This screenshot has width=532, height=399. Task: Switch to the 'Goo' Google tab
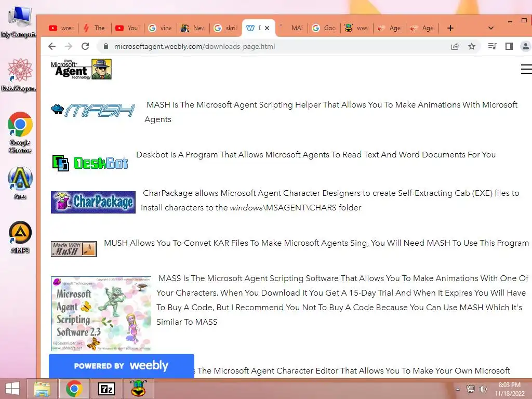(324, 28)
